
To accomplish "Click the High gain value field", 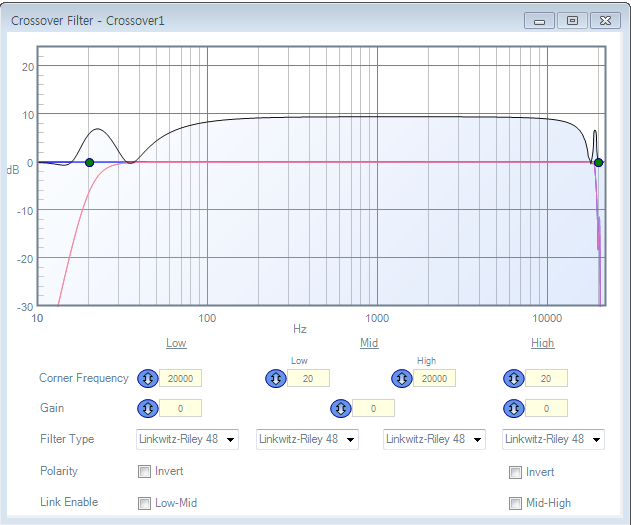I will (546, 408).
